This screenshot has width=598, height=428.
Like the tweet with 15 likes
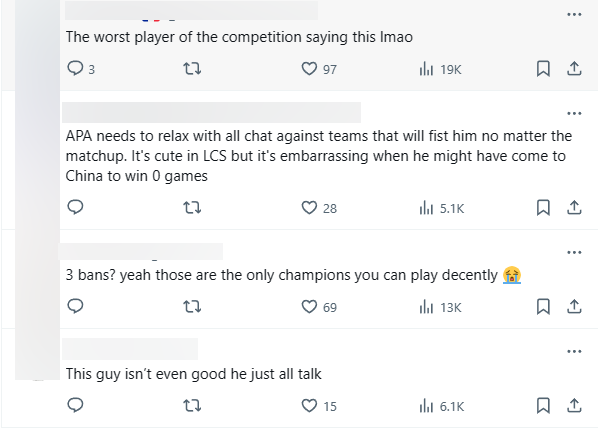click(x=319, y=406)
